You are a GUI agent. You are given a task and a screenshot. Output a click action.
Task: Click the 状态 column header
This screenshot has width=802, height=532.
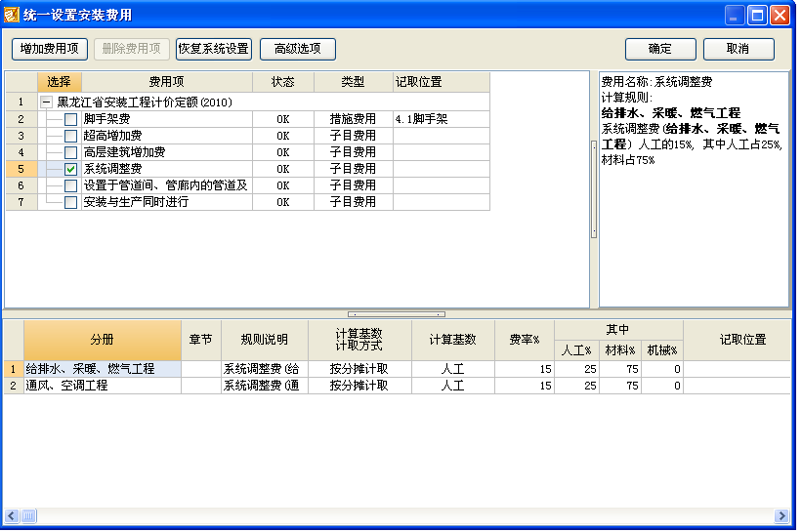pos(283,82)
